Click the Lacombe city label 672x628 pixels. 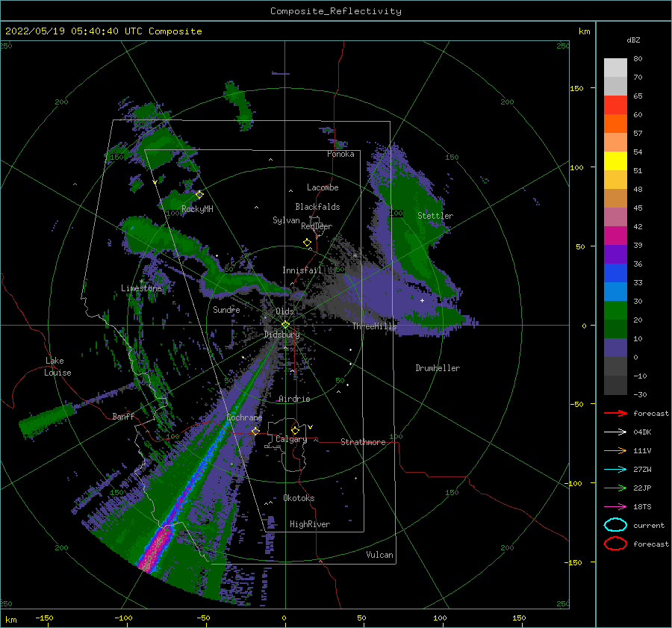click(323, 187)
